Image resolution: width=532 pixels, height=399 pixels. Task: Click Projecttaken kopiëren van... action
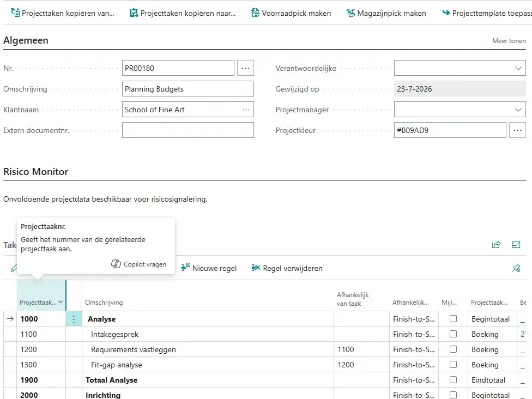click(x=63, y=13)
